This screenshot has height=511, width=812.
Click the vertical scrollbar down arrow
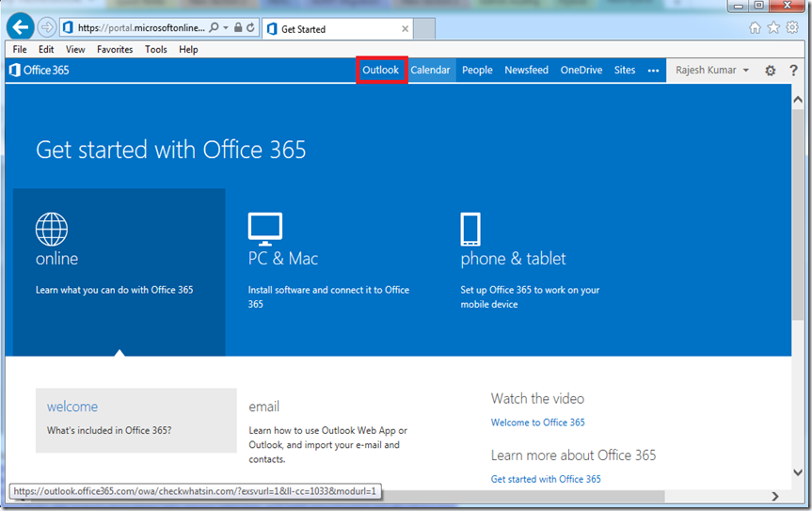798,472
